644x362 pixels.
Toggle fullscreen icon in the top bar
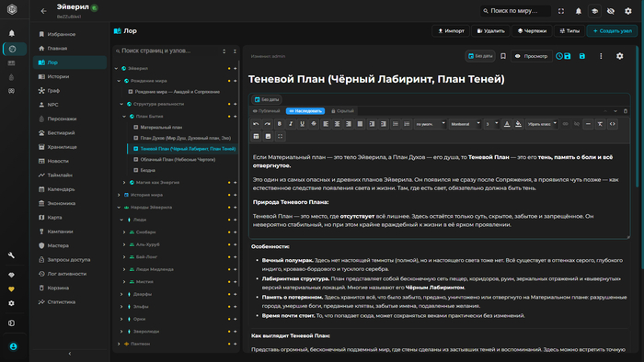[x=561, y=11]
